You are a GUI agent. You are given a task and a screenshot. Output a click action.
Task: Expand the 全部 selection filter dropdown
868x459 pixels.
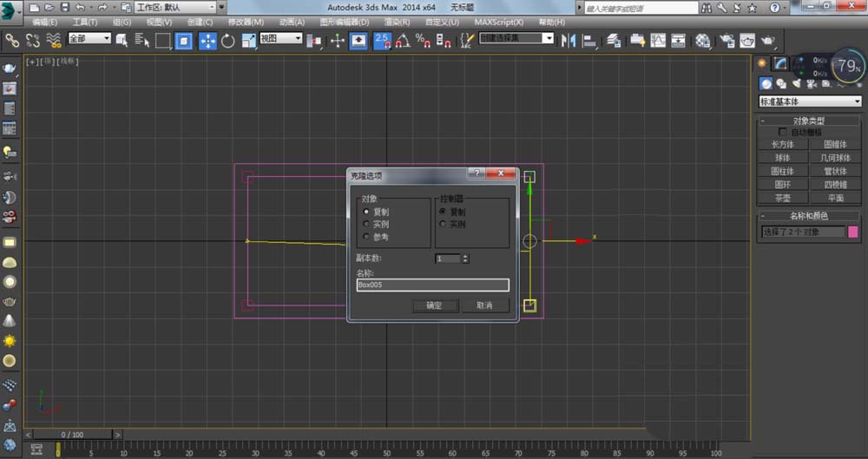[x=89, y=39]
